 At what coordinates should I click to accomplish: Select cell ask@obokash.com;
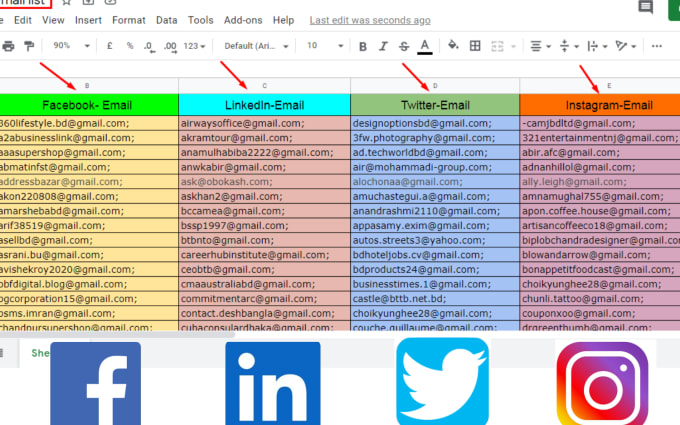[265, 182]
